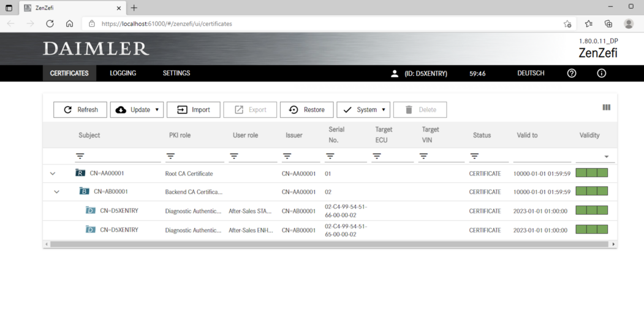Click the scrollbar right arrow
Image resolution: width=644 pixels, height=314 pixels.
(x=613, y=244)
